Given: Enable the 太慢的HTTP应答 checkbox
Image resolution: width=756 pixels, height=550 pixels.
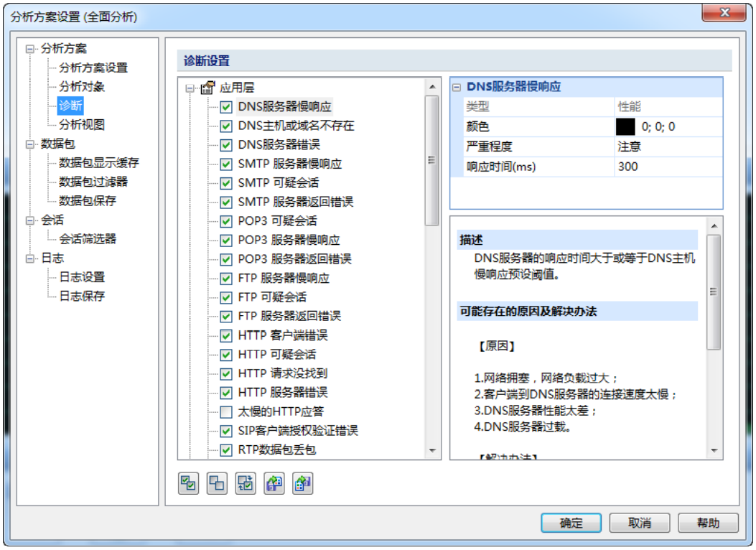Looking at the screenshot, I should (x=225, y=411).
